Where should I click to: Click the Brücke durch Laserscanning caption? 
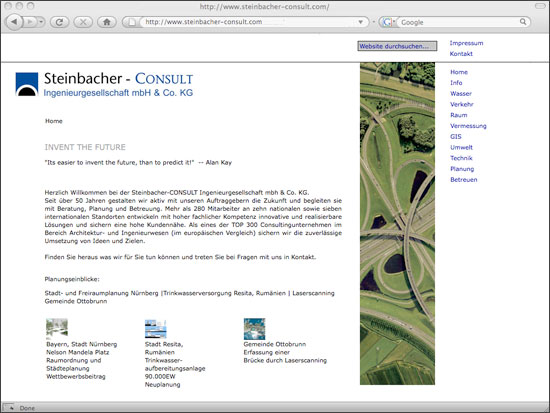(285, 360)
